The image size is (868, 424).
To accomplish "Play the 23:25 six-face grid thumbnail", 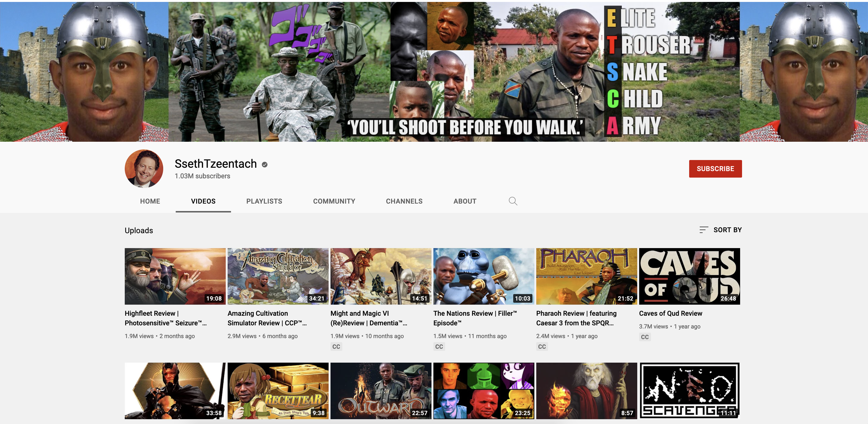I will point(484,391).
